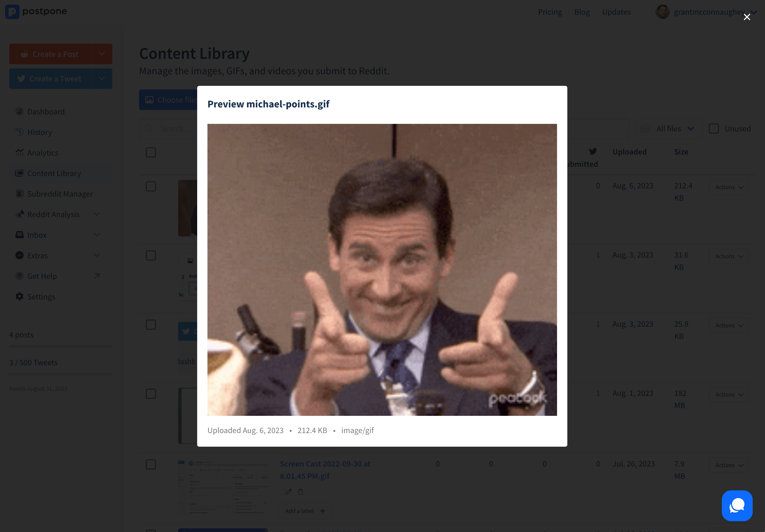The height and width of the screenshot is (532, 765).
Task: Click the Subreddit Manager icon
Action: point(20,194)
